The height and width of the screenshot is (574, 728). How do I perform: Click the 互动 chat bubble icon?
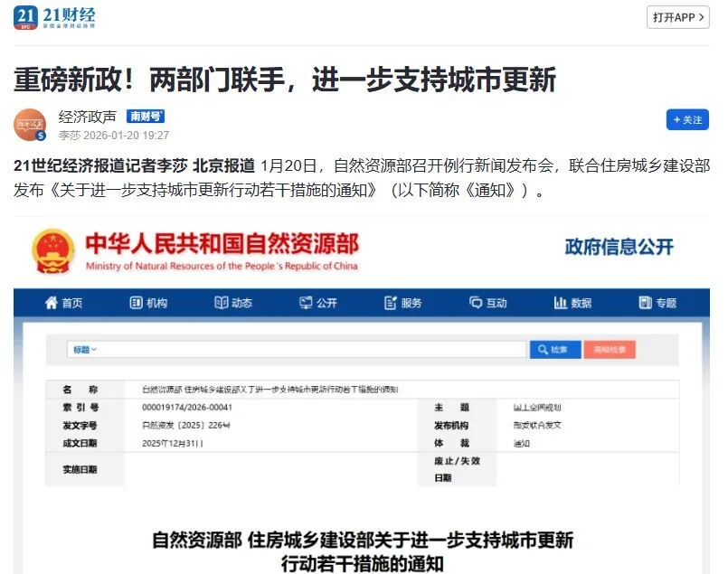click(476, 303)
